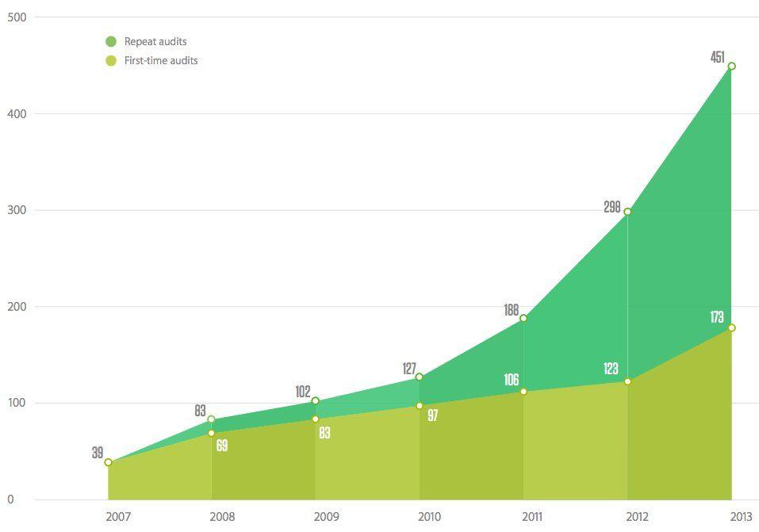The image size is (759, 532).
Task: Click the 2012 first-time marker at 123
Action: click(x=627, y=381)
